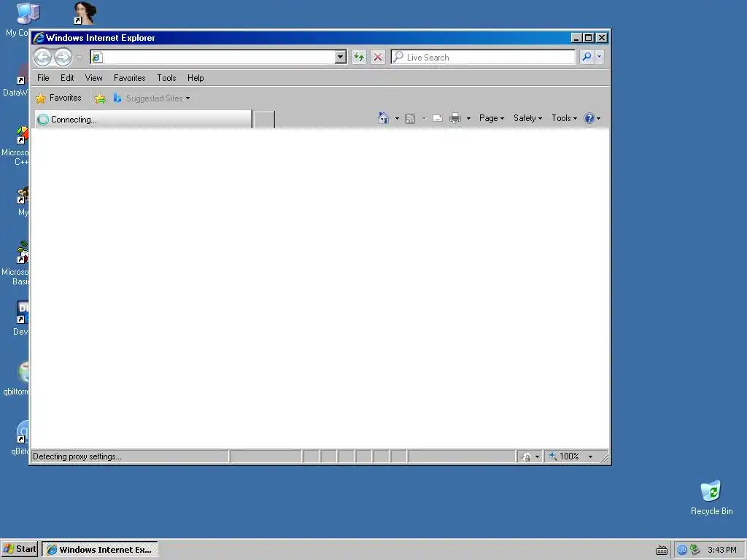Click the Start button
Viewport: 747px width, 560px height.
pos(20,549)
